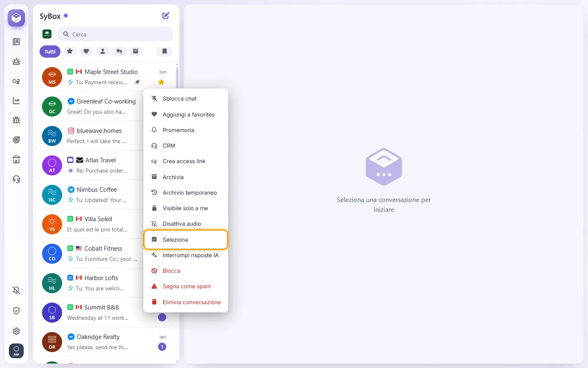
Task: Open the store icon in sidebar
Action: [x=16, y=159]
